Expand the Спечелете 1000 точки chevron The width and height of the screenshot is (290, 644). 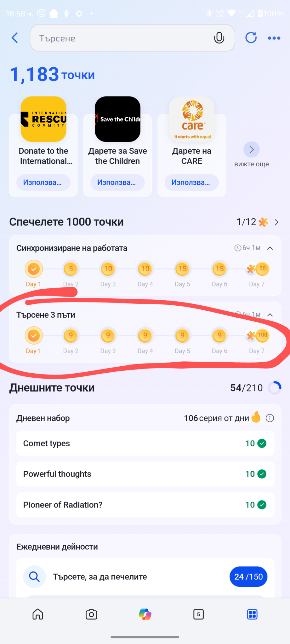(277, 222)
